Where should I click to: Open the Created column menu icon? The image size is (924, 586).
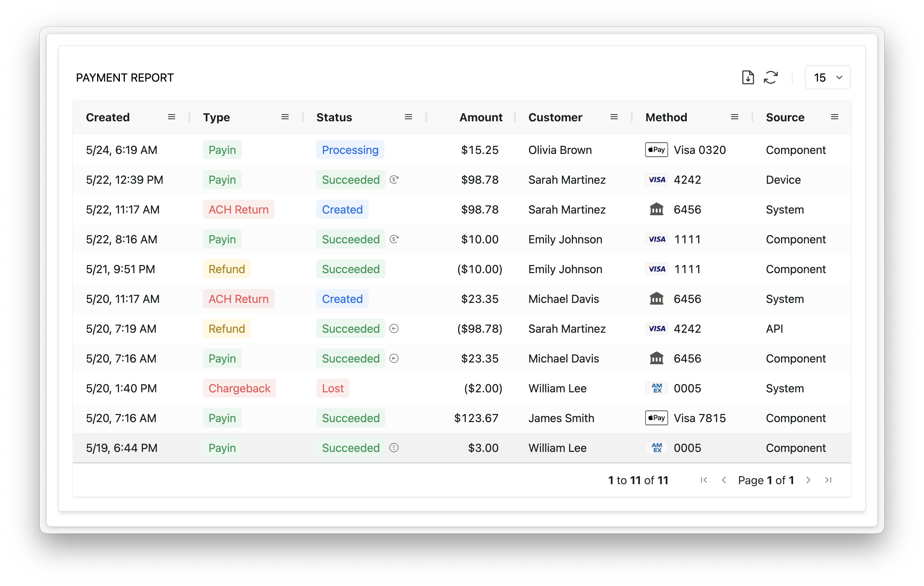pos(172,117)
